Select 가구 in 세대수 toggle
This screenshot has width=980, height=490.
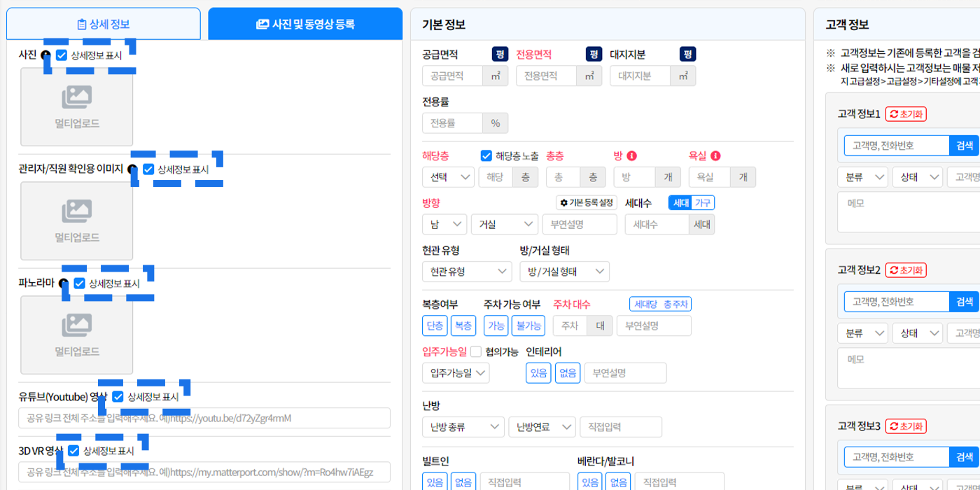pyautogui.click(x=703, y=202)
